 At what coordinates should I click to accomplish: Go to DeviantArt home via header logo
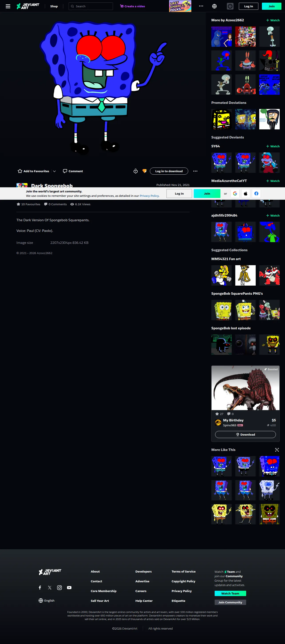point(28,6)
